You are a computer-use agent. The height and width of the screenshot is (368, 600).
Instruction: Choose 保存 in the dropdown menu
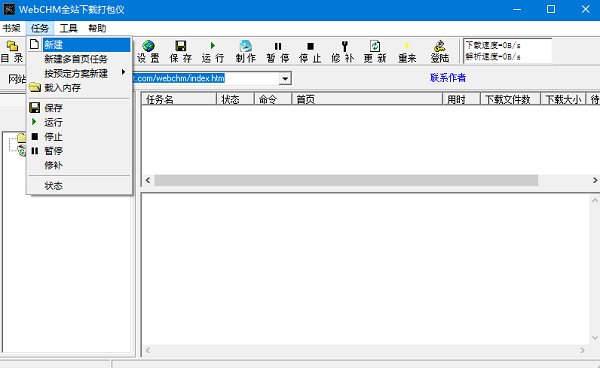[x=79, y=108]
